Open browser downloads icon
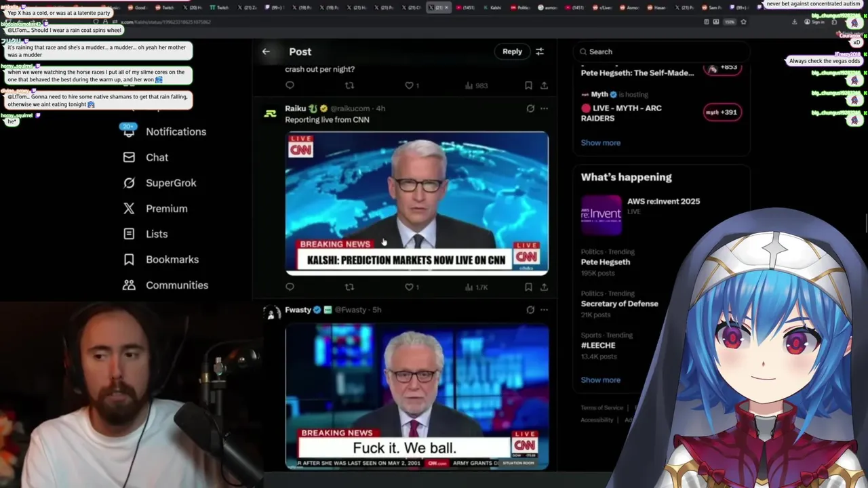Image resolution: width=868 pixels, height=488 pixels. pyautogui.click(x=794, y=22)
